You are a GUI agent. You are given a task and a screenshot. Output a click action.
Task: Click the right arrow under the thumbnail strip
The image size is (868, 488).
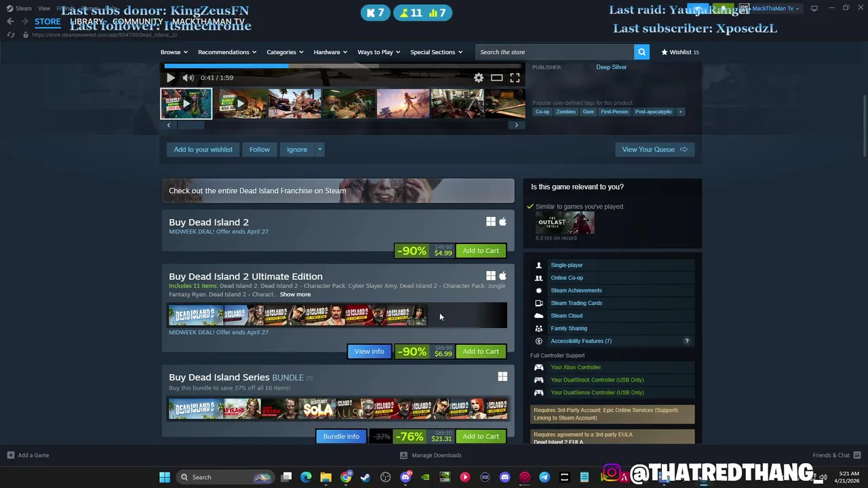(517, 125)
